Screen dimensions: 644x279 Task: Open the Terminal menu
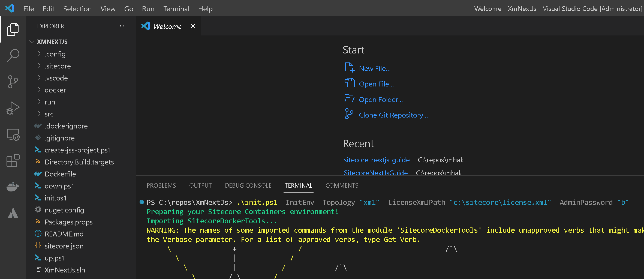(176, 9)
